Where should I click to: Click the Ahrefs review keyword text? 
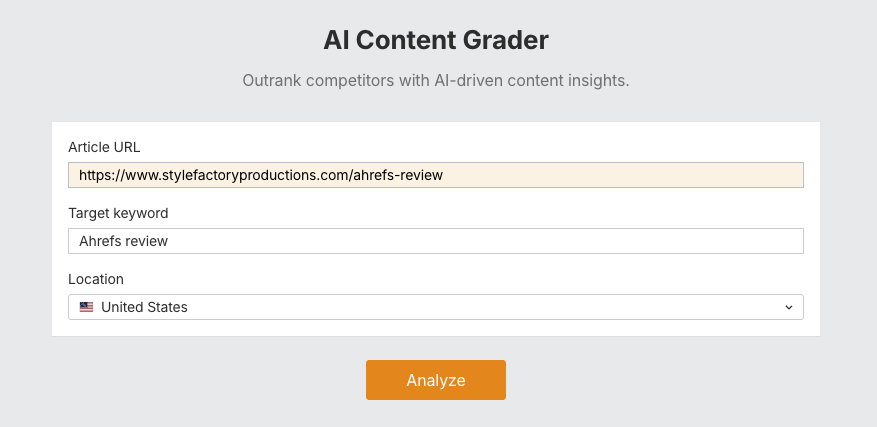123,241
